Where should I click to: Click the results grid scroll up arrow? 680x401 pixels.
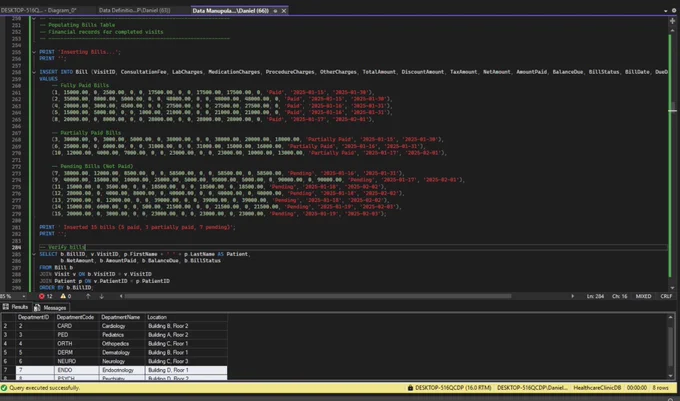pyautogui.click(x=671, y=317)
